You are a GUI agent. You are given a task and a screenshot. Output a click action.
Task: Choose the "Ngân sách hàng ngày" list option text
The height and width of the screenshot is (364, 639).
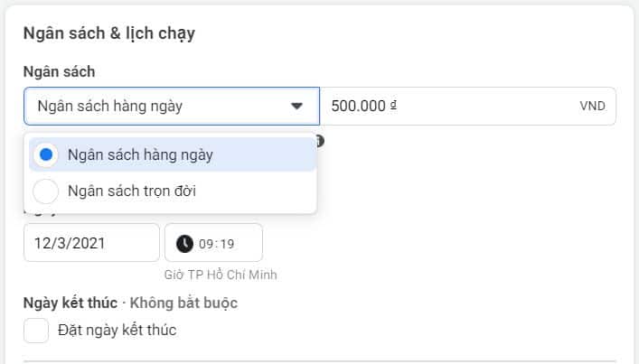coord(140,154)
